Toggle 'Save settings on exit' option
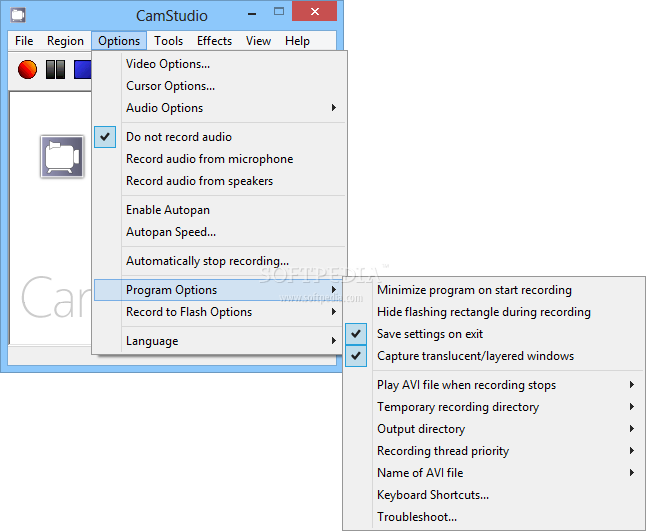This screenshot has width=646, height=531. coord(494,334)
